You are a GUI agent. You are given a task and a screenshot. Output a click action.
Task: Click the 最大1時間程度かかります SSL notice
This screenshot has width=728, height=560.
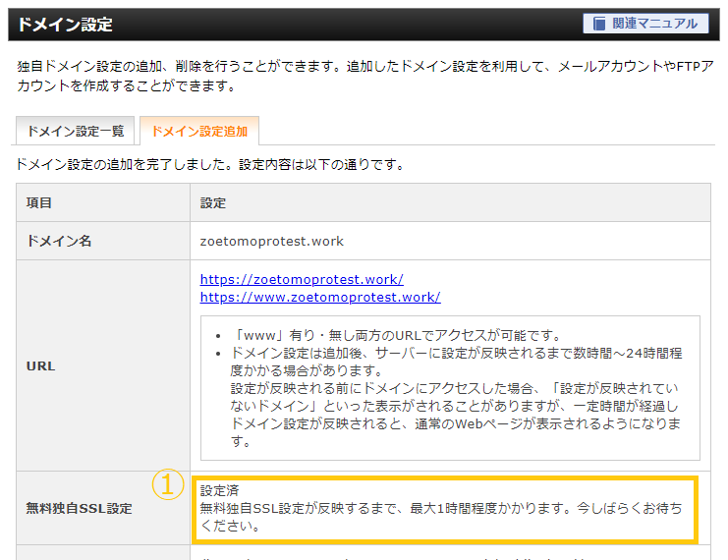pos(441,517)
